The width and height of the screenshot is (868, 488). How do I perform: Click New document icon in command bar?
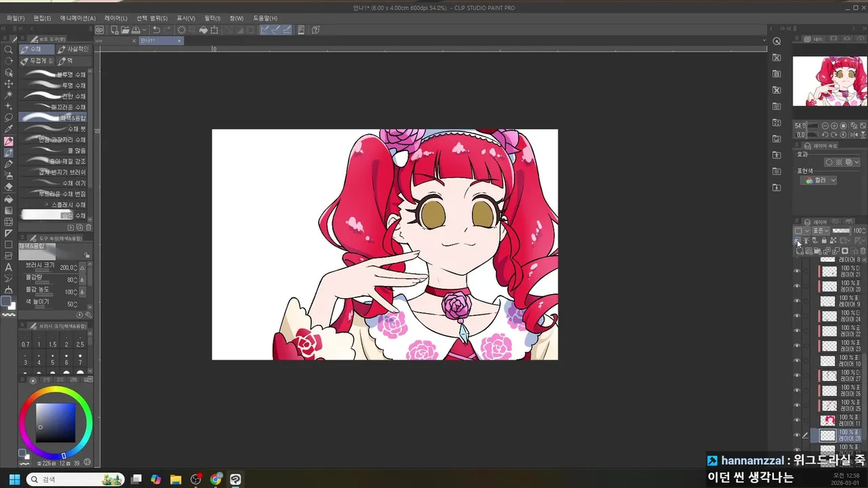[x=115, y=30]
